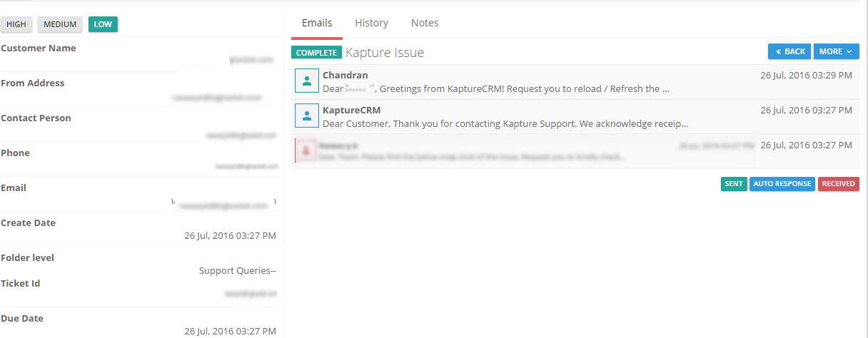This screenshot has height=338, width=868.
Task: Click the Contact Person field label
Action: [x=36, y=118]
